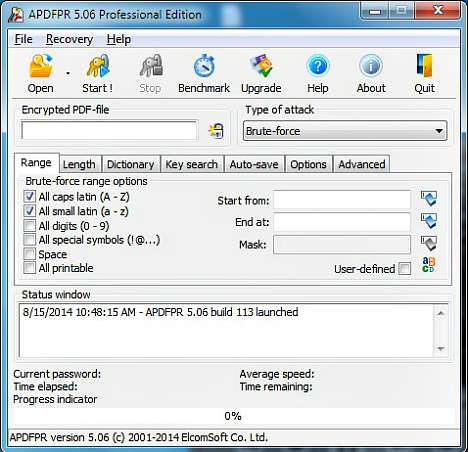This screenshot has width=468, height=452.
Task: Uncheck All small latin (a - z)
Action: [x=29, y=211]
